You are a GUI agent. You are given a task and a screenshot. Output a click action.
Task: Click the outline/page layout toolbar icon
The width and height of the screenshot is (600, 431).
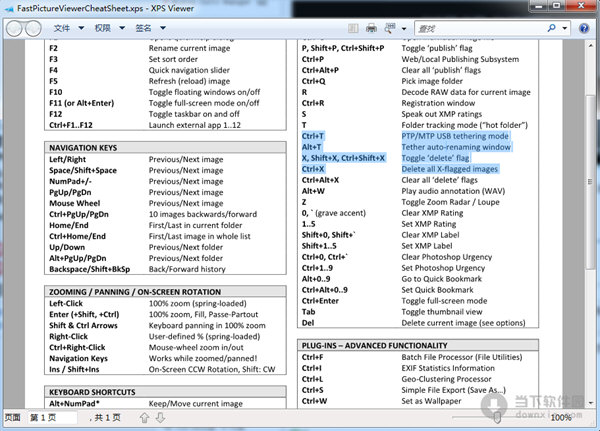(x=353, y=28)
